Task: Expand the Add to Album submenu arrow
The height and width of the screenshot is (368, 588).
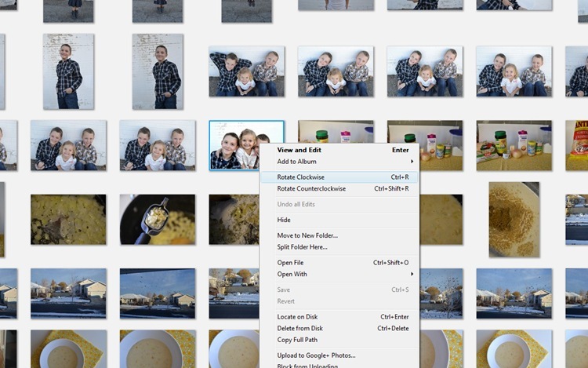Action: pyautogui.click(x=412, y=162)
